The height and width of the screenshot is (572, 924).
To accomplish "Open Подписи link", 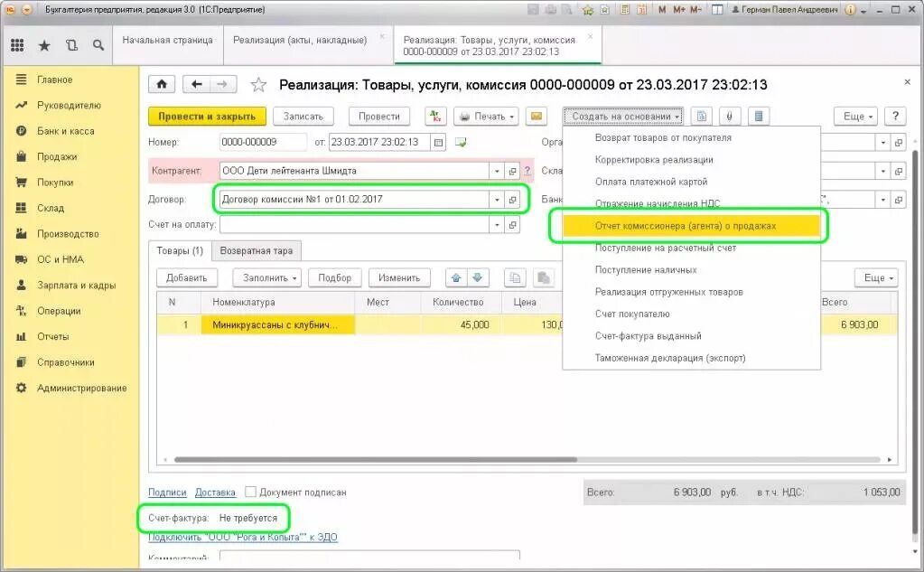I will click(167, 492).
